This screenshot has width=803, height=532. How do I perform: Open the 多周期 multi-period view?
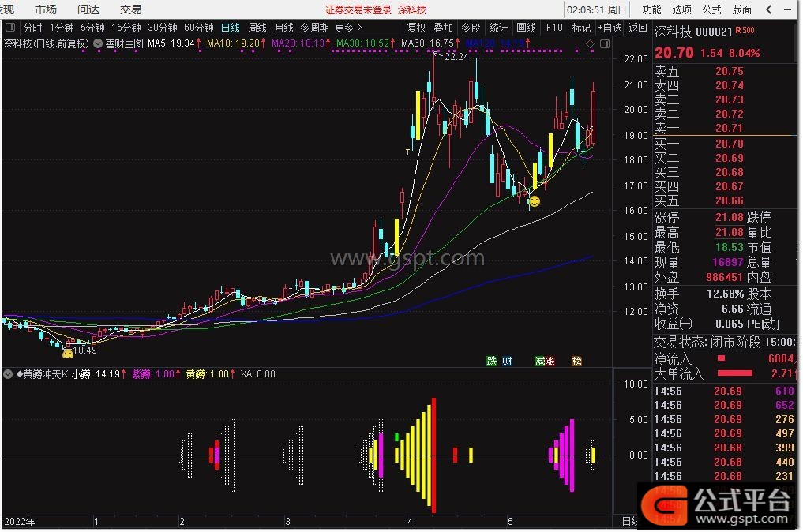pyautogui.click(x=314, y=28)
